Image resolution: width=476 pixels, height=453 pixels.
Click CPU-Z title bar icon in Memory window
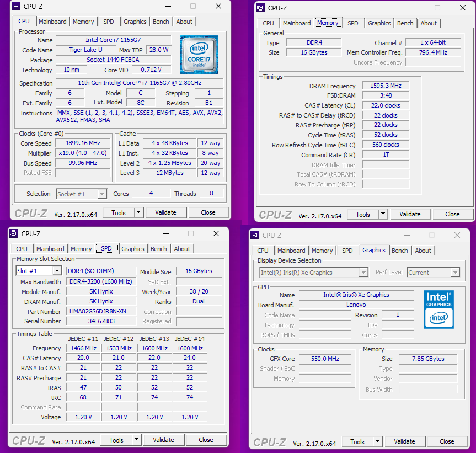coord(260,8)
